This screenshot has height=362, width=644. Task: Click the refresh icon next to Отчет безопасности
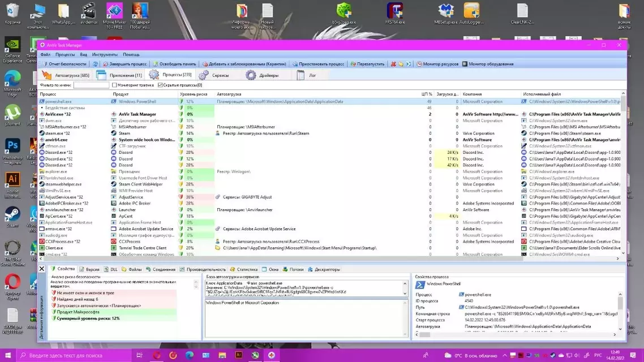(95, 64)
